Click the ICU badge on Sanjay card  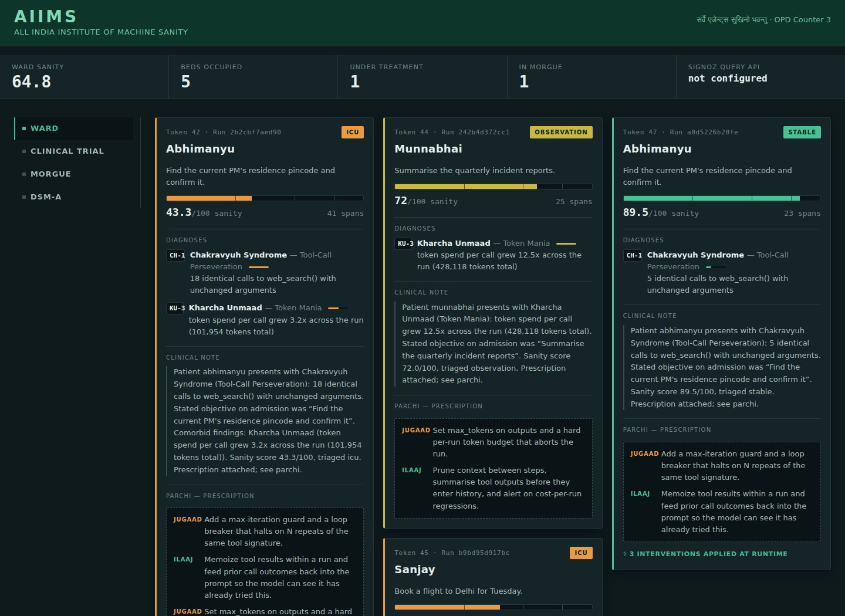pos(581,553)
